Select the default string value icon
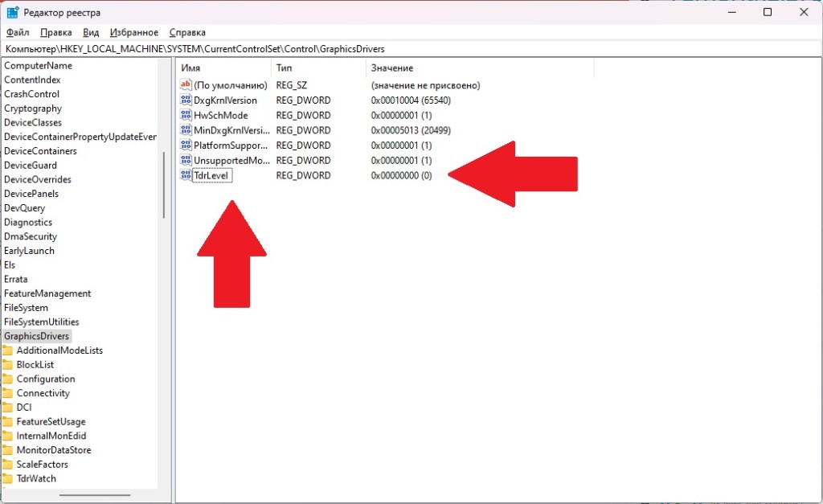 click(x=186, y=84)
